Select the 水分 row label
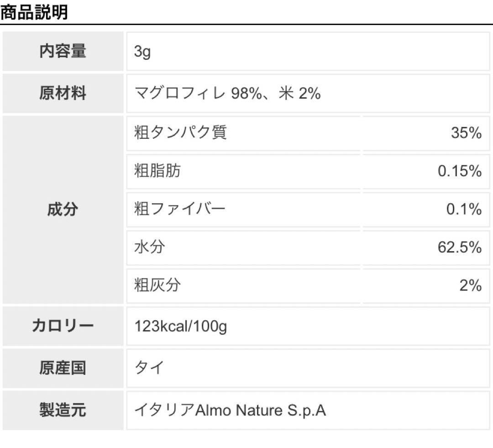This screenshot has width=493, height=448. coord(149,247)
